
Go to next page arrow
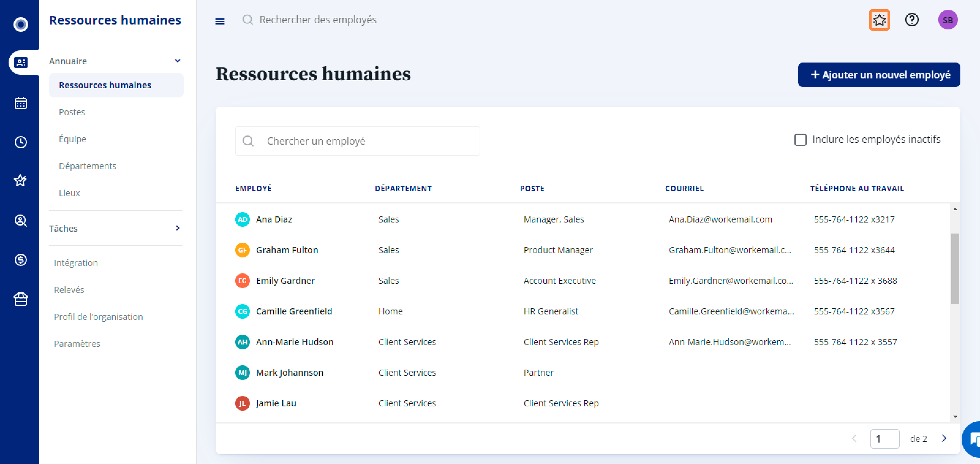[x=944, y=439]
